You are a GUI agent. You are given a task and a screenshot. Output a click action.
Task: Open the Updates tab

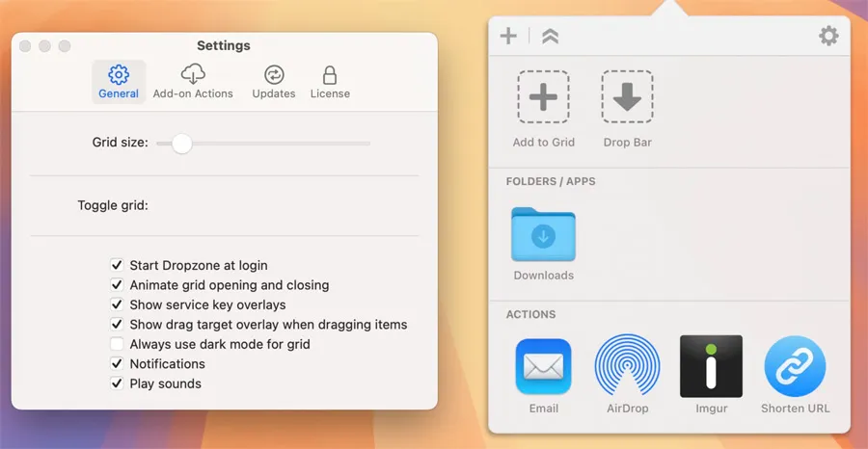pyautogui.click(x=274, y=82)
